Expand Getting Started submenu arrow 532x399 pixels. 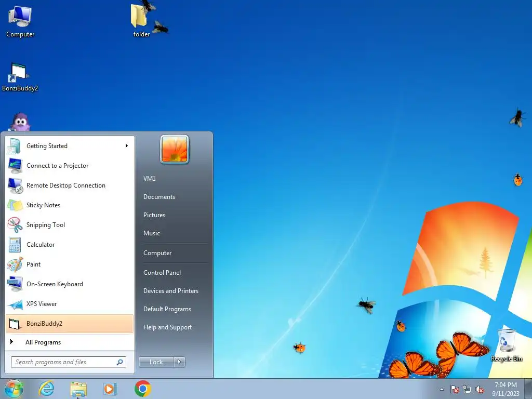click(x=127, y=146)
